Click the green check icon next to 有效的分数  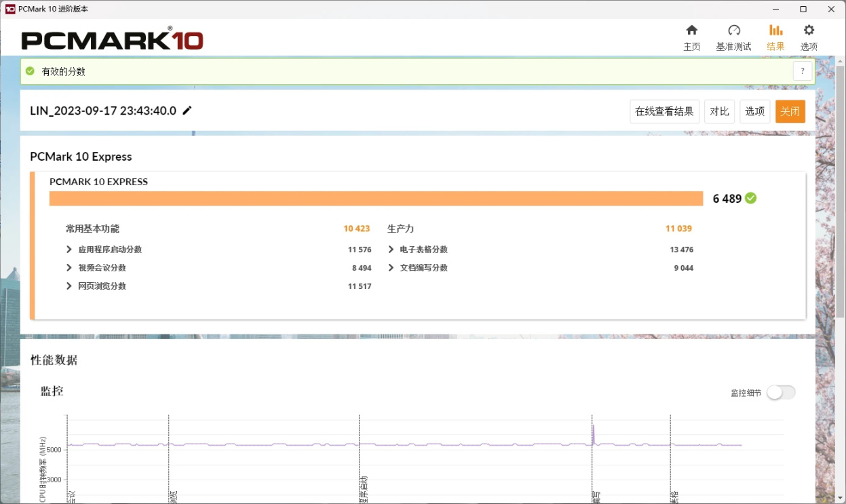tap(30, 71)
